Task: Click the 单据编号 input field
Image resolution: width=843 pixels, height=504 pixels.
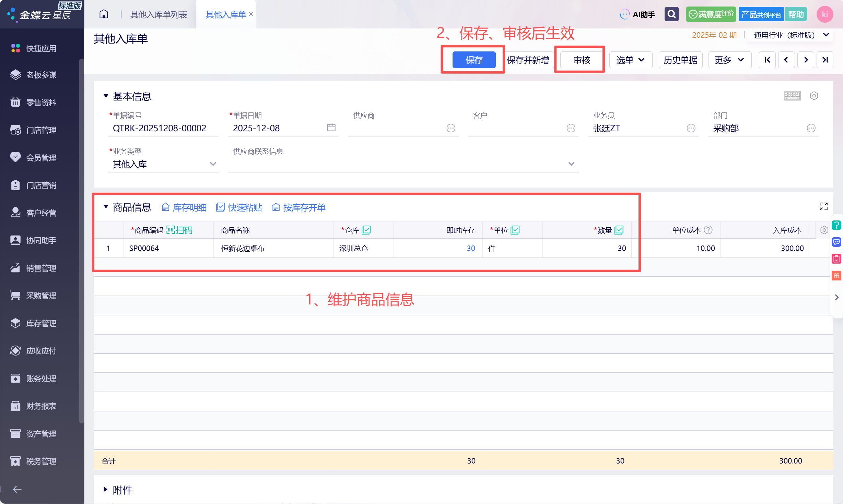Action: click(x=163, y=128)
